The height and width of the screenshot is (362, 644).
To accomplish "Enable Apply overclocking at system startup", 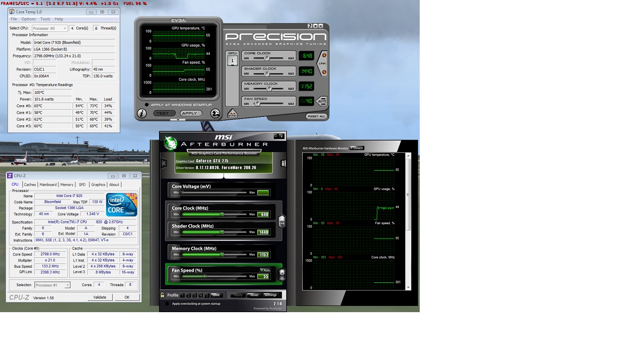I will coord(167,304).
